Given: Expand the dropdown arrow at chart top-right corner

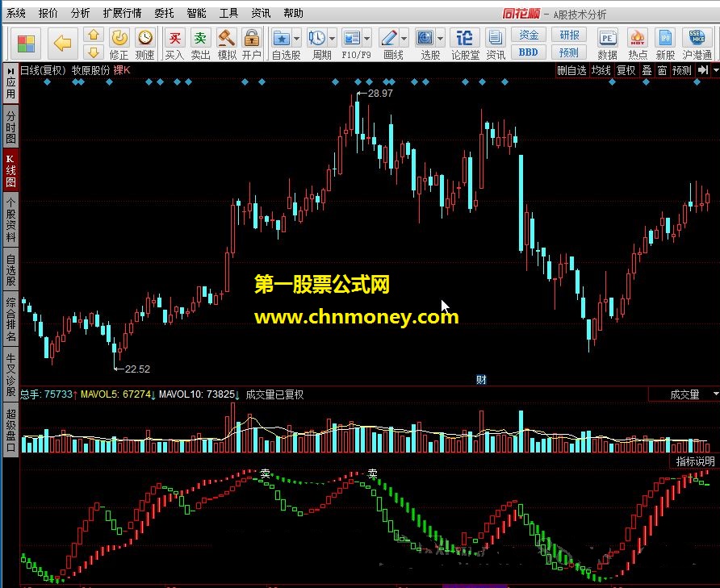Looking at the screenshot, I should click(715, 70).
